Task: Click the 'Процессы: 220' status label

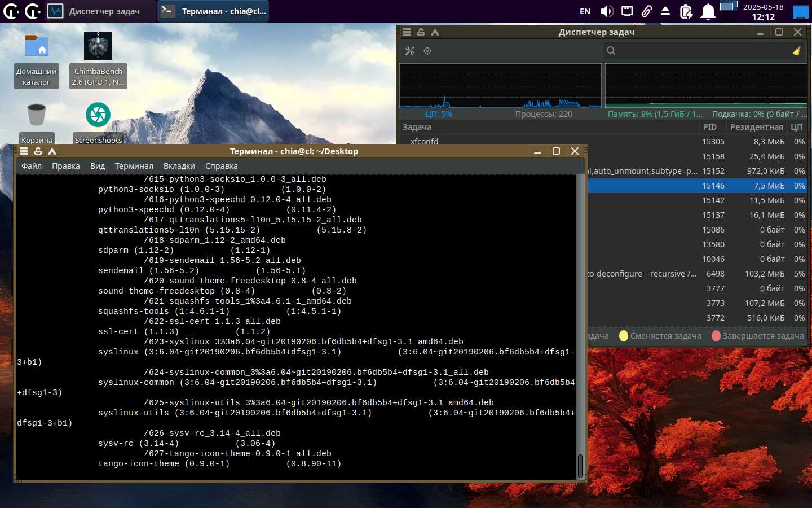Action: click(544, 114)
